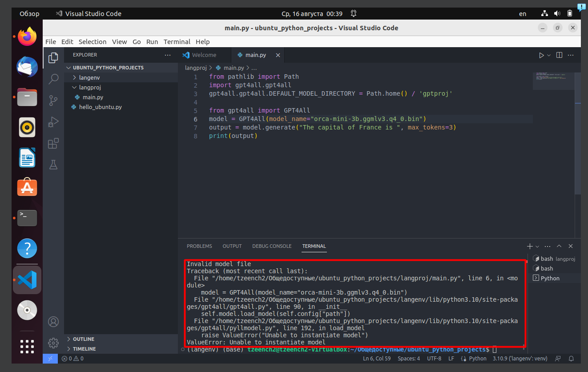
Task: Open the notifications bell in the status bar
Action: 572,358
